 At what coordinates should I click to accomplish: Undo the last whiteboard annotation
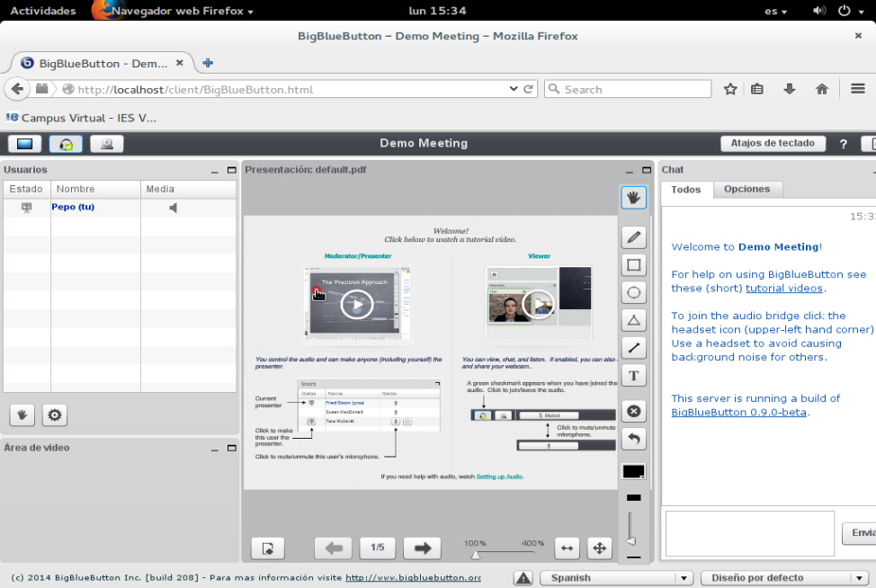click(633, 439)
